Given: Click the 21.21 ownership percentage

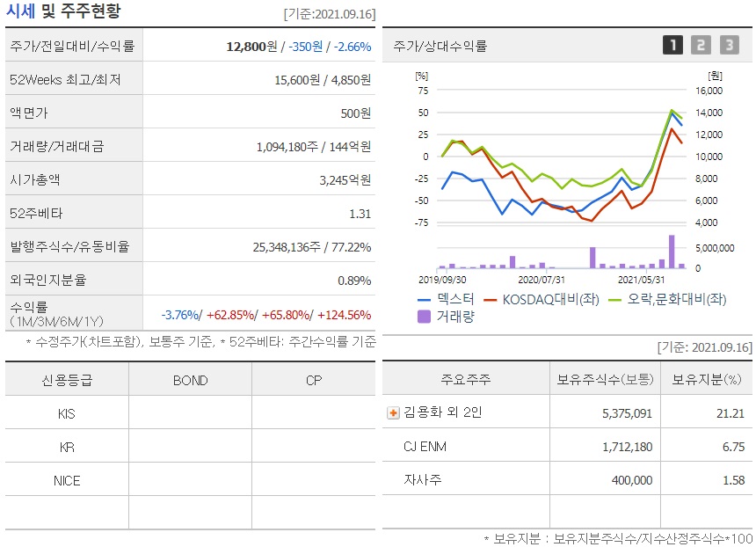Looking at the screenshot, I should pos(731,413).
